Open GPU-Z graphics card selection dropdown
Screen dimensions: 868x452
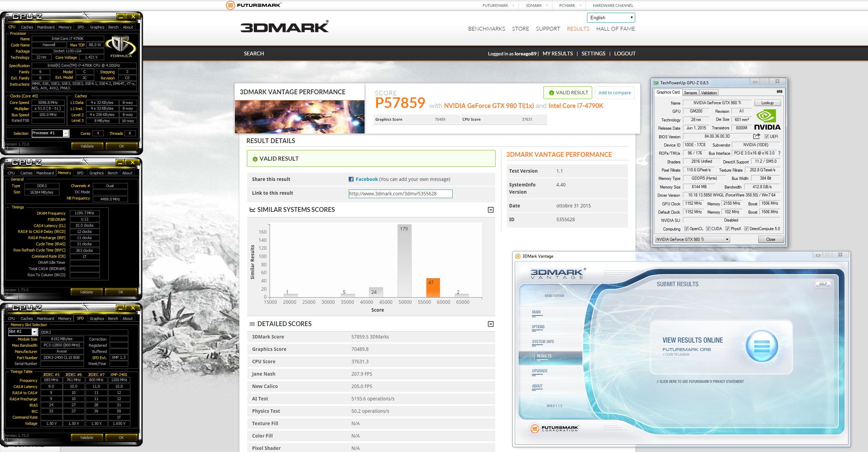[x=692, y=239]
